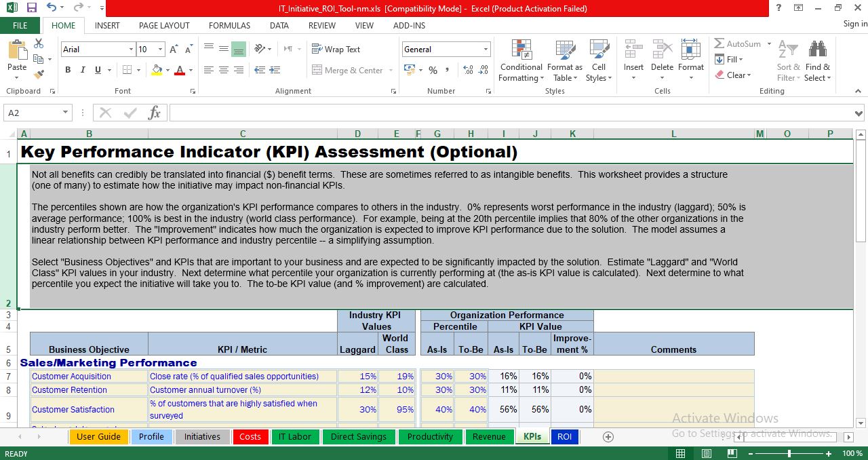Click inside the formula bar
The image size is (868, 460).
click(407, 113)
